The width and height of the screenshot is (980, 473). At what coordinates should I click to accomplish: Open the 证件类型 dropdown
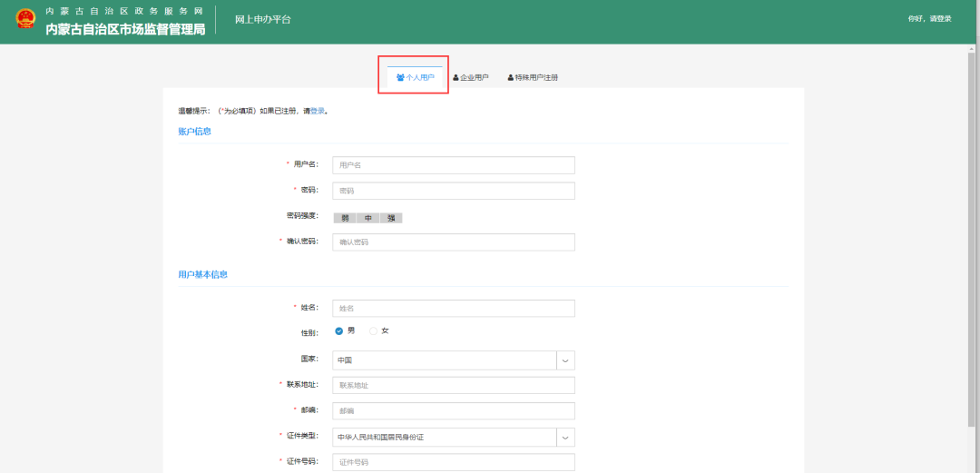coord(453,438)
